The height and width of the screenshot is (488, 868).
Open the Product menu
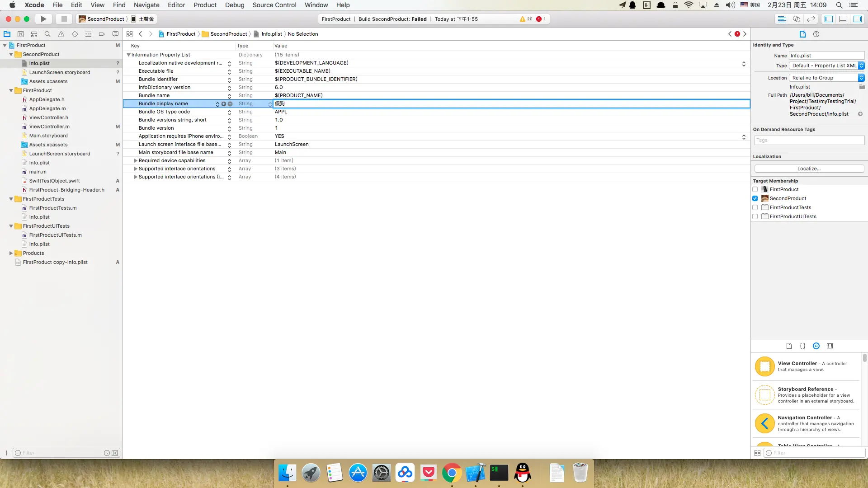(205, 5)
